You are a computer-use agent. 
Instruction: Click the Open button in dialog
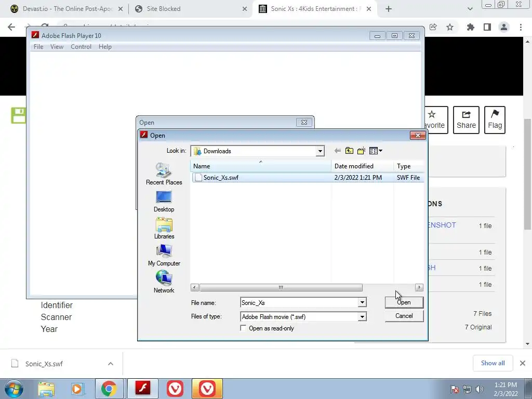point(404,302)
